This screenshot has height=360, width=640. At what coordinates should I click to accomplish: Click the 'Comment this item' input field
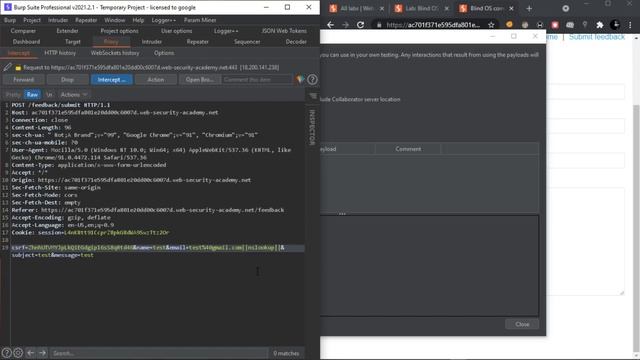(x=257, y=80)
